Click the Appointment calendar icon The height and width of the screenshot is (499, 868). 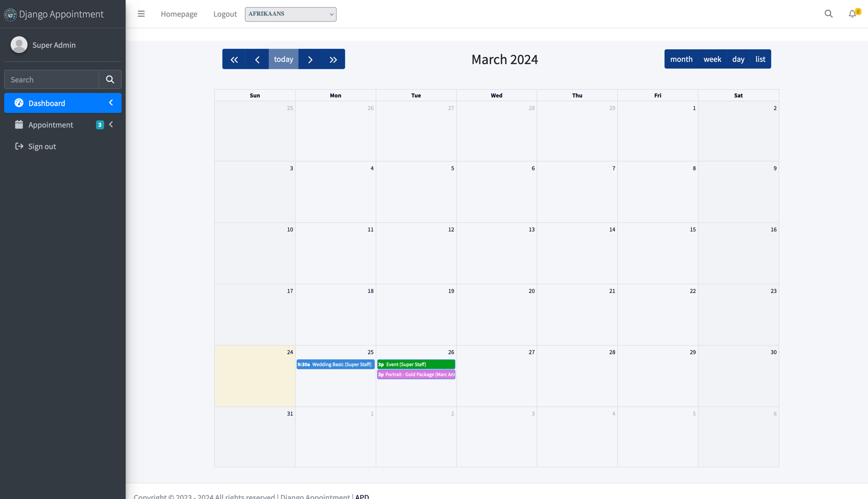point(19,124)
